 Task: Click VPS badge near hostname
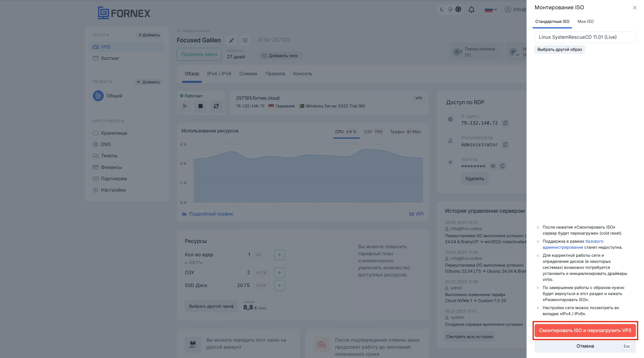pyautogui.click(x=418, y=98)
